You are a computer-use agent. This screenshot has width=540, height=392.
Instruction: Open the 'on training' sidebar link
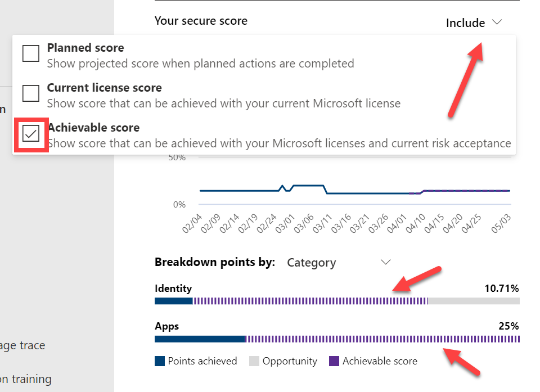point(25,379)
